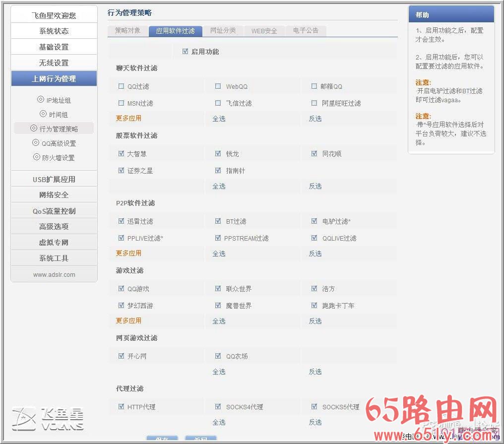This screenshot has height=444, width=504.
Task: Open the 电子公告 tab
Action: (x=306, y=31)
